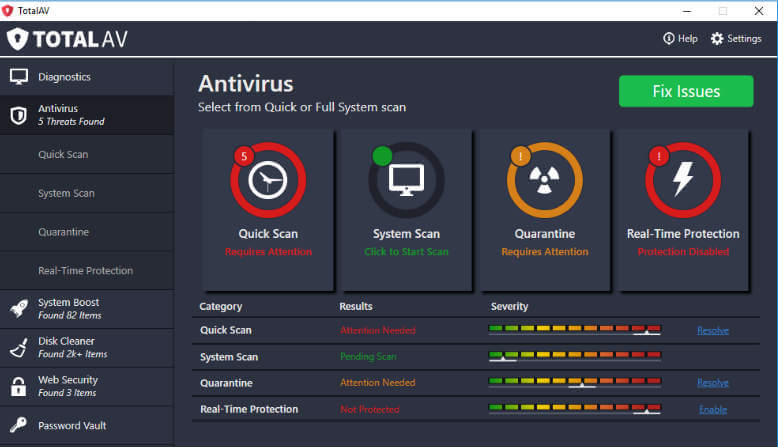Viewport: 778px width, 447px height.
Task: Click 'Protection Disabled' status text
Action: point(683,252)
